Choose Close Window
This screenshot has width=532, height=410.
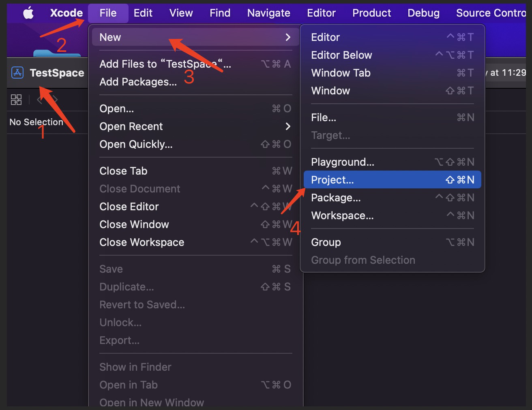click(195, 224)
